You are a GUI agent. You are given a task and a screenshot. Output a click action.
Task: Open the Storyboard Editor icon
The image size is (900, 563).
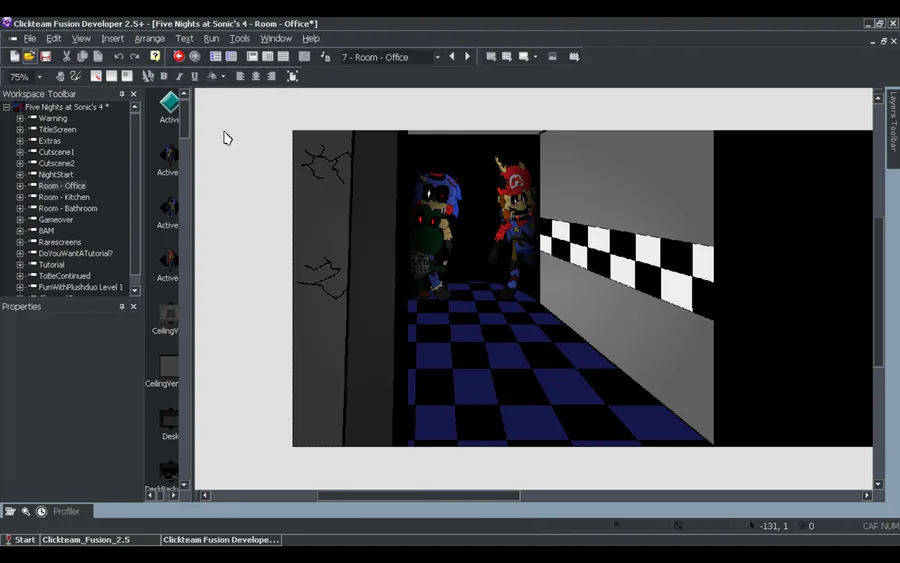tap(215, 56)
